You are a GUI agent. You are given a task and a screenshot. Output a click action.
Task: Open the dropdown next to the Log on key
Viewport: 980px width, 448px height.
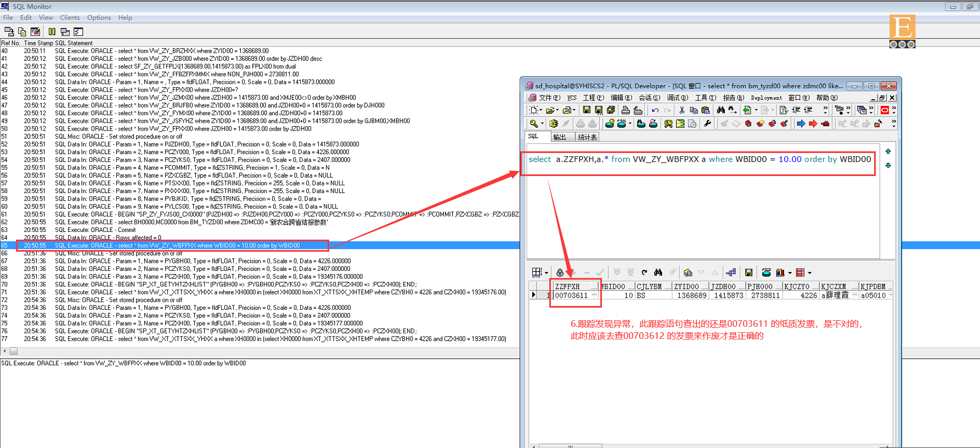pyautogui.click(x=542, y=124)
